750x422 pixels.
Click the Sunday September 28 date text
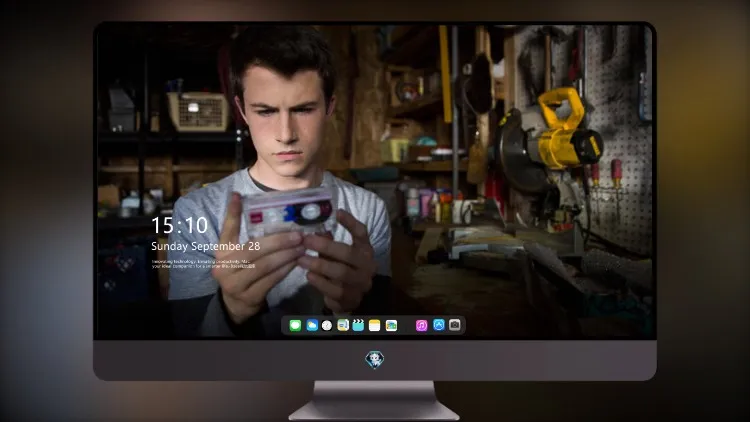206,246
